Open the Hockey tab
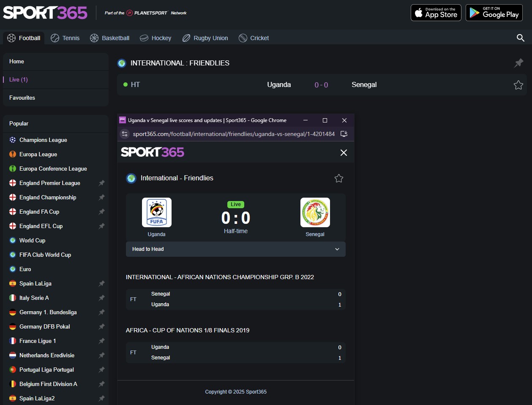 pos(156,38)
